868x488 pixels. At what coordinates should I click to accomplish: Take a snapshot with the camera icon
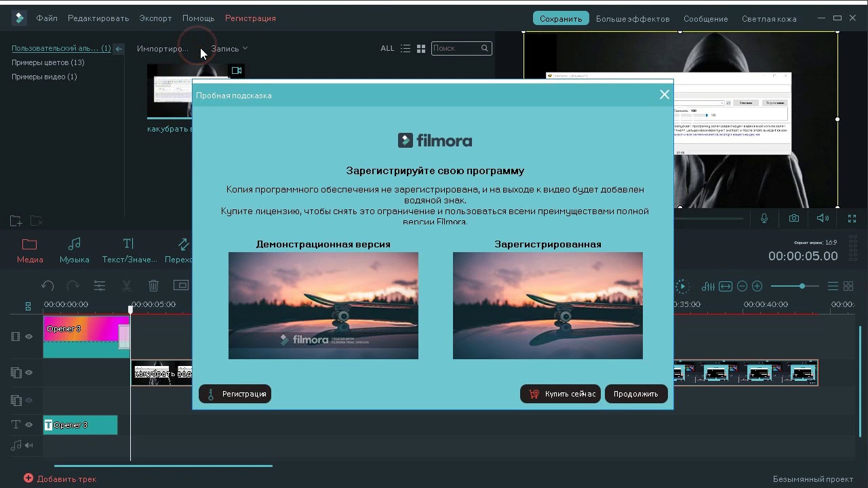coord(793,218)
